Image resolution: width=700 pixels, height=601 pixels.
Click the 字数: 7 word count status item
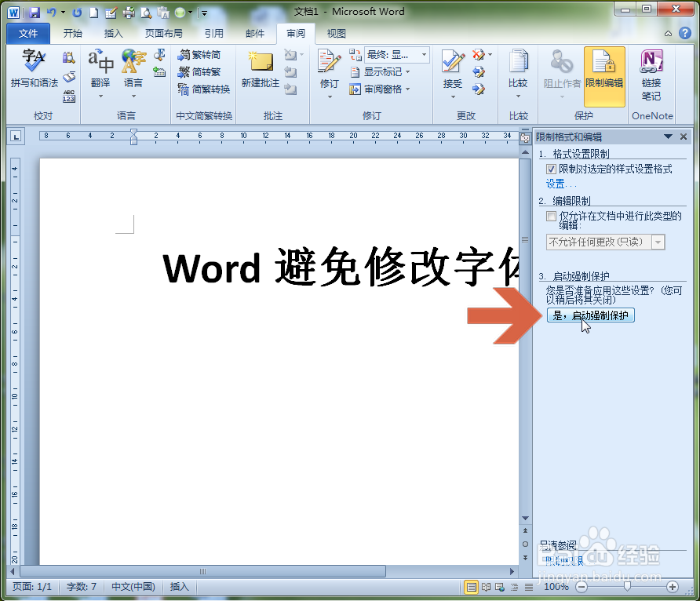tap(82, 587)
